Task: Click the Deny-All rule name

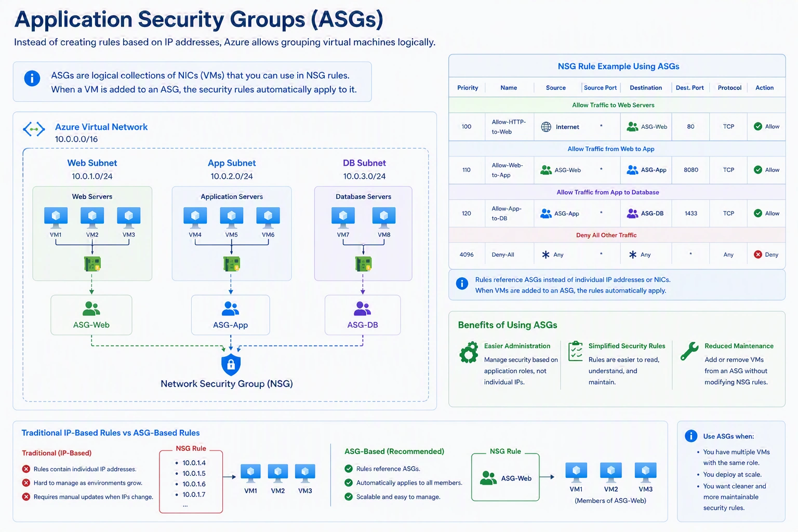Action: point(503,255)
